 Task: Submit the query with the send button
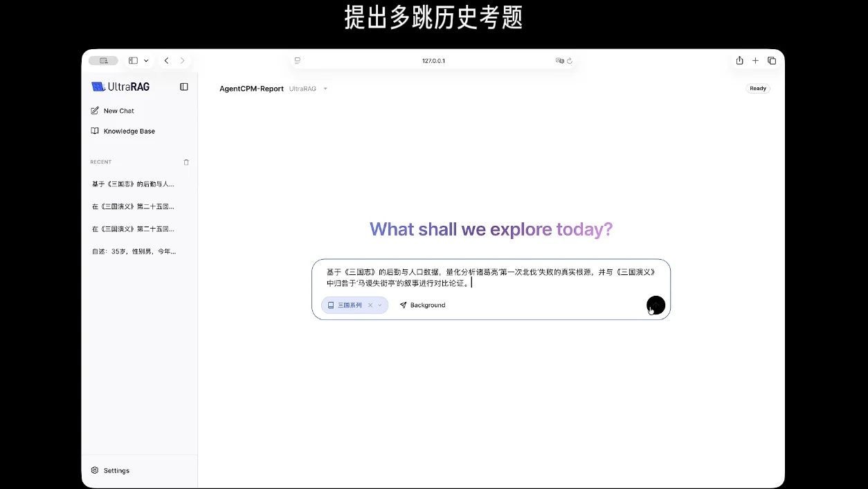(x=655, y=305)
